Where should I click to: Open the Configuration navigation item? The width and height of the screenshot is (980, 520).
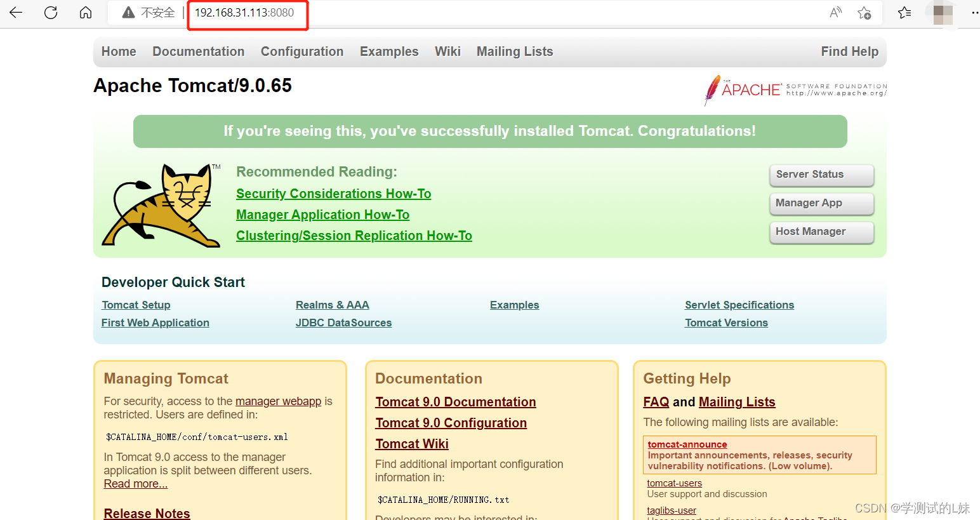pyautogui.click(x=302, y=51)
